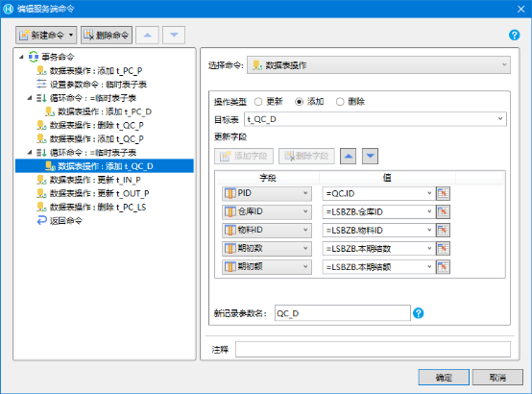
Task: Collapse the 事务命令 tree root
Action: [x=21, y=57]
